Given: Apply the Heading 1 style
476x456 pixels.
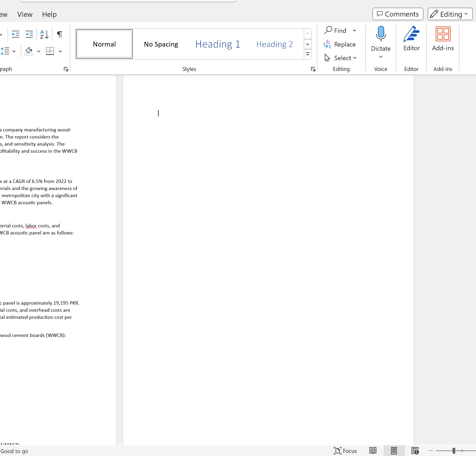Looking at the screenshot, I should tap(217, 44).
